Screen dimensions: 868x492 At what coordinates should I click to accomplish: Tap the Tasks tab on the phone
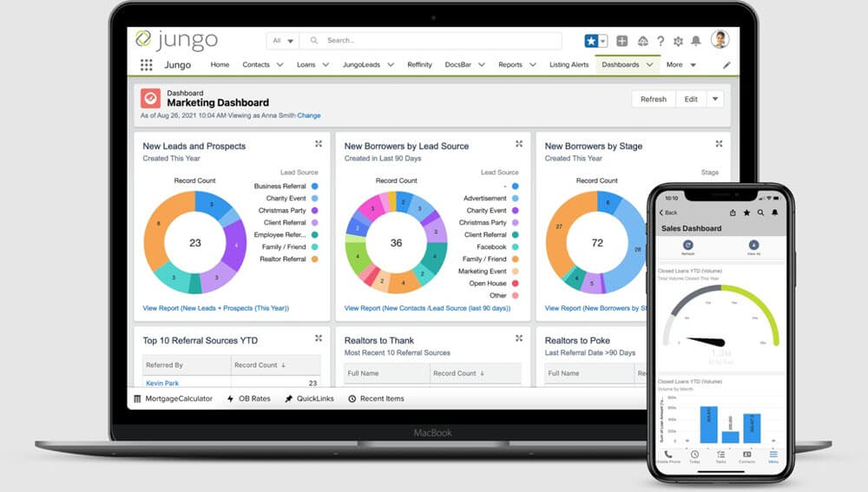tap(720, 456)
